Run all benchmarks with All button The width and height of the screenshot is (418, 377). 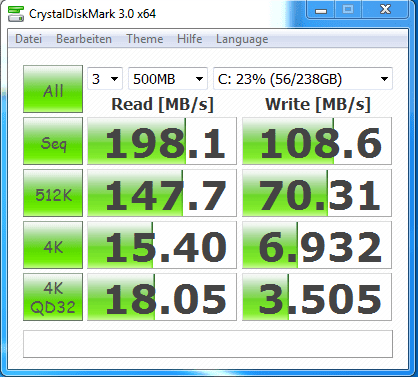[x=53, y=89]
